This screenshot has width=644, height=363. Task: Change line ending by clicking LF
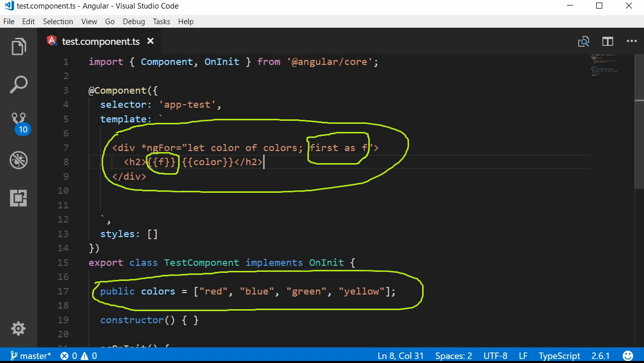[x=523, y=355]
